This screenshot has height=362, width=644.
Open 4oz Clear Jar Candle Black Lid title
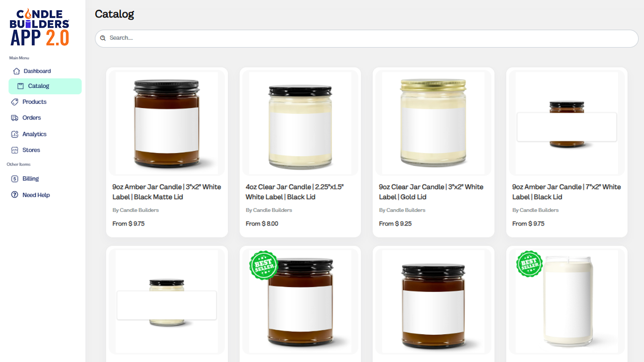pos(295,192)
